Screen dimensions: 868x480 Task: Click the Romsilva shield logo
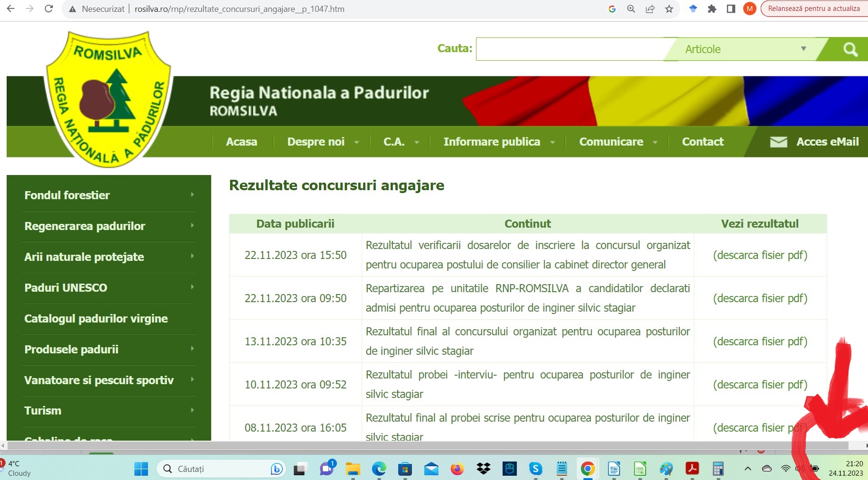pos(108,99)
